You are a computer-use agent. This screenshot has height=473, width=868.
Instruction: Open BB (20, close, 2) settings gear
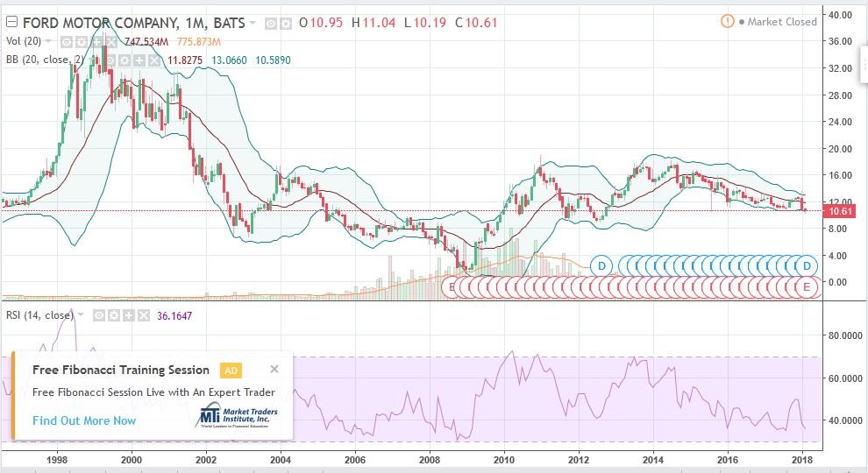124,60
